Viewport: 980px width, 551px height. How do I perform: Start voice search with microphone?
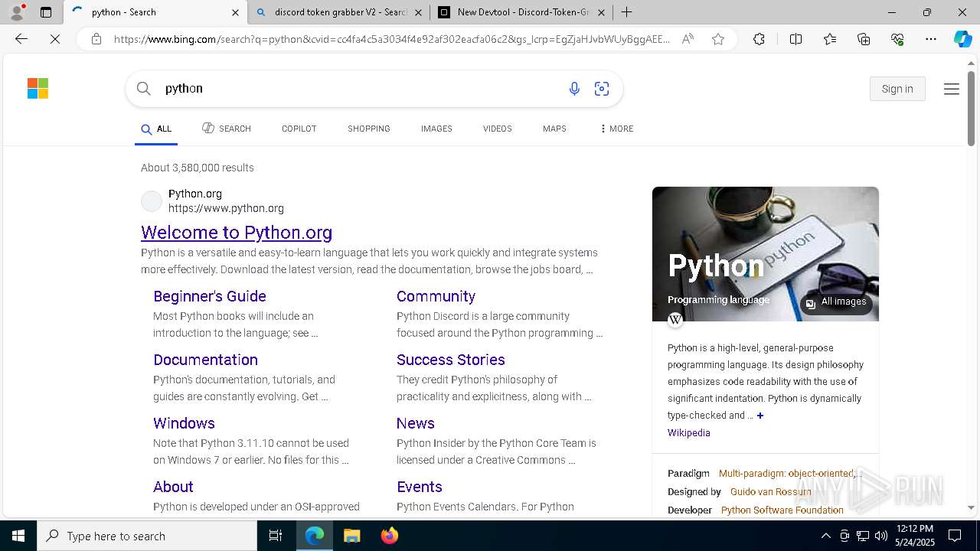coord(574,89)
